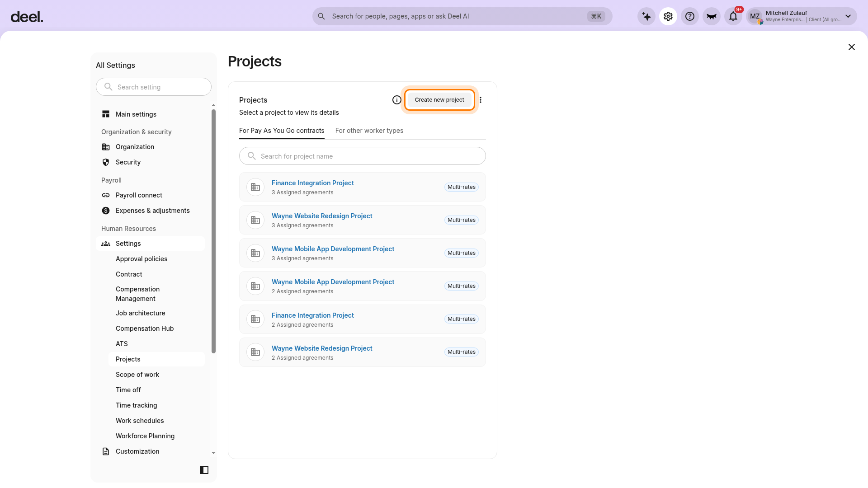Click icon of Wayne Mobile App with 3 agreements
The width and height of the screenshot is (868, 488).
coord(255,253)
